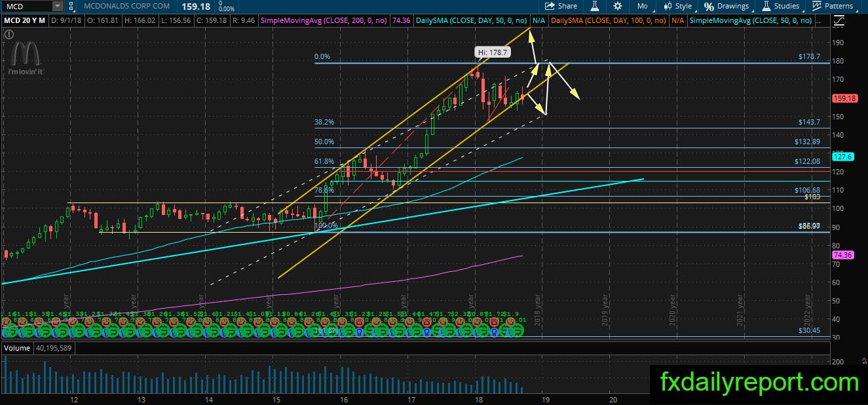The width and height of the screenshot is (868, 405).
Task: Click the $178.7 Fibonacci price label
Action: 809,57
